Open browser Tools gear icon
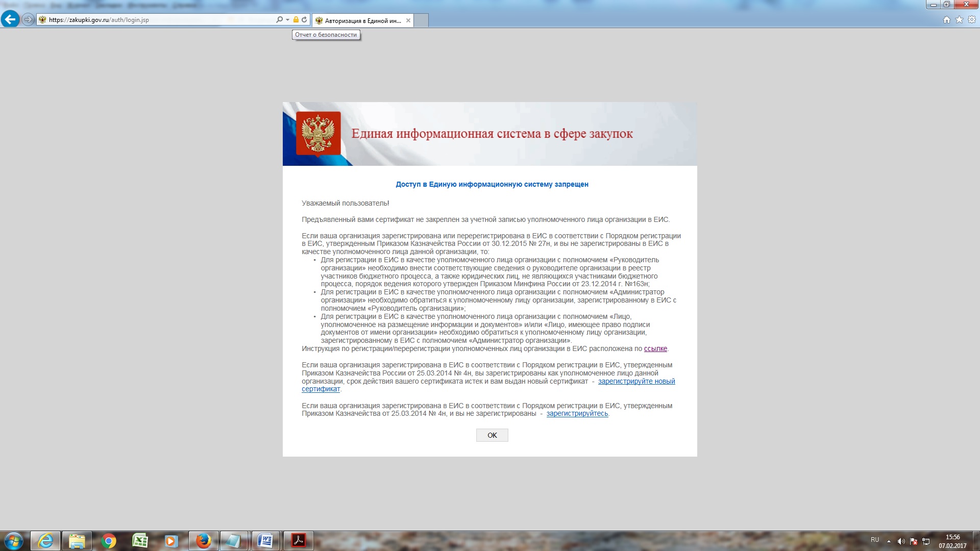 [x=971, y=20]
